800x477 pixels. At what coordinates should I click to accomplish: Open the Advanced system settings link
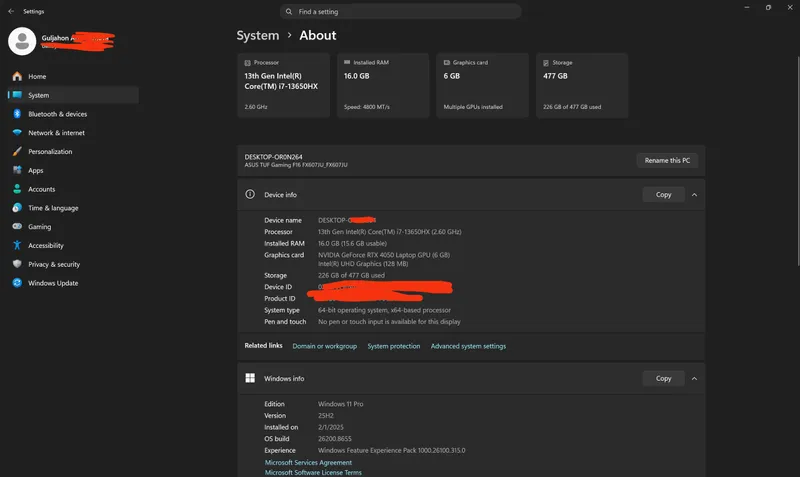(468, 346)
